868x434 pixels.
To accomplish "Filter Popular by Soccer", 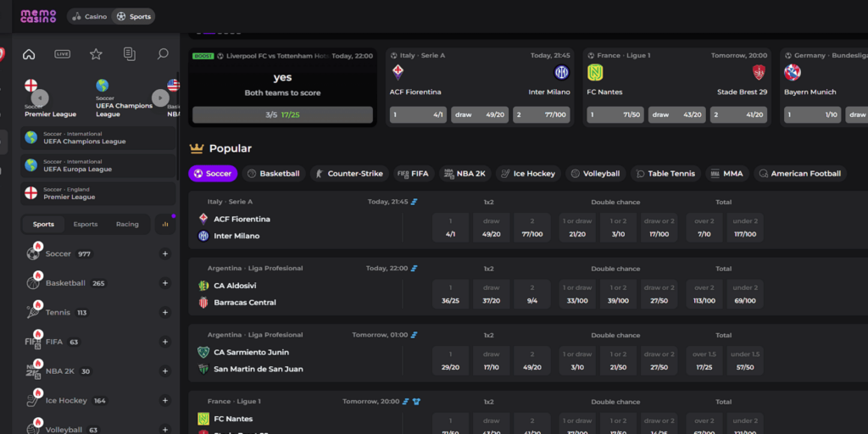I will coord(213,174).
